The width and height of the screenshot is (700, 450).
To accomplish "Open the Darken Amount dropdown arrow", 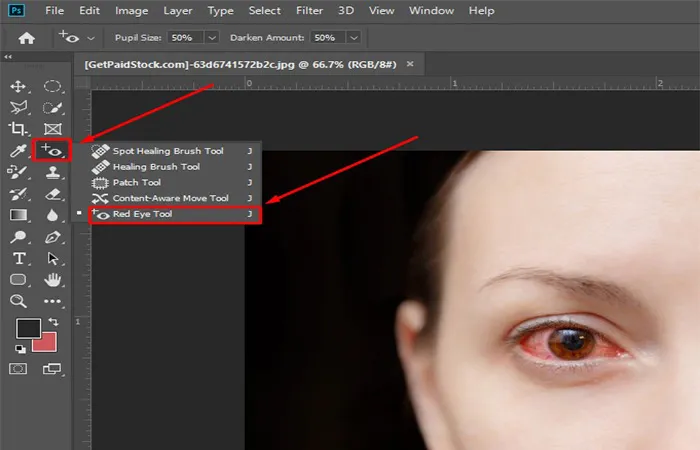I will [351, 37].
